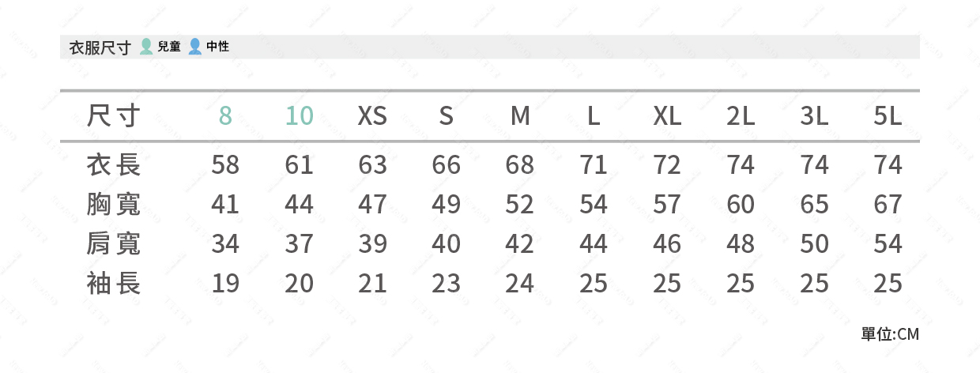Image resolution: width=980 pixels, height=373 pixels.
Task: Select the 衣服尺寸 header label
Action: tap(100, 47)
